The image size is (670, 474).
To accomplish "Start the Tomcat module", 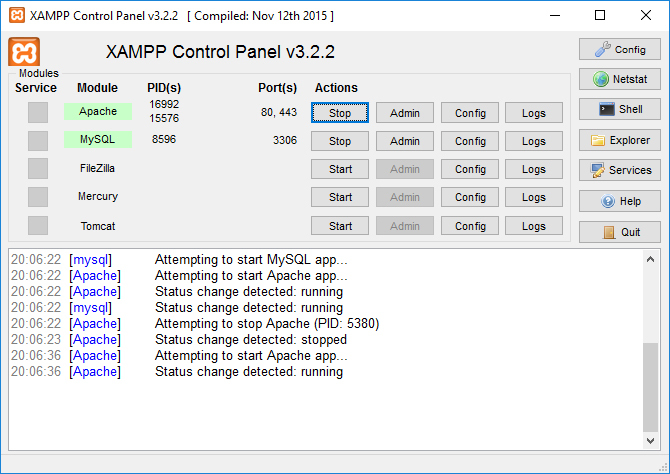I will (340, 226).
